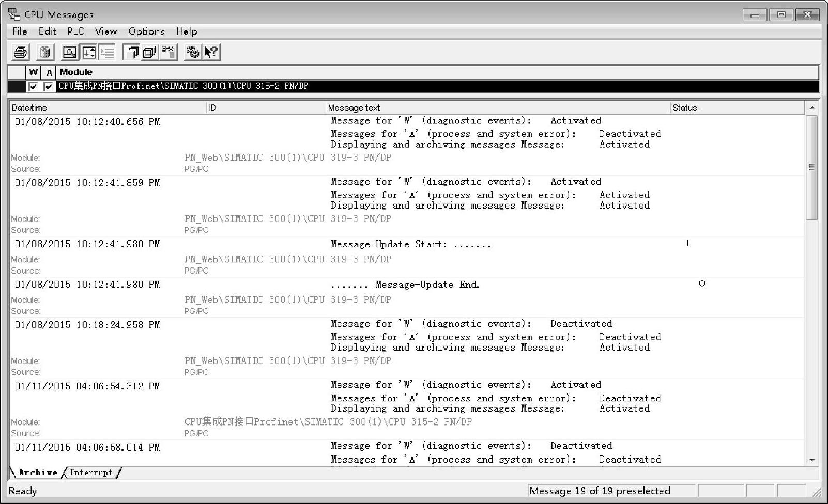This screenshot has height=504, width=828.
Task: Click the Date/time column header
Action: [x=108, y=108]
